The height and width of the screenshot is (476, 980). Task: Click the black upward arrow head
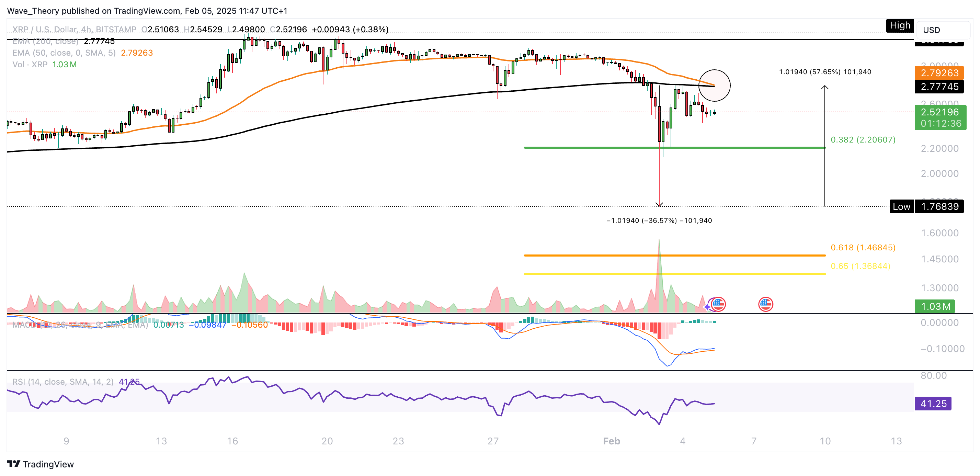pos(824,88)
